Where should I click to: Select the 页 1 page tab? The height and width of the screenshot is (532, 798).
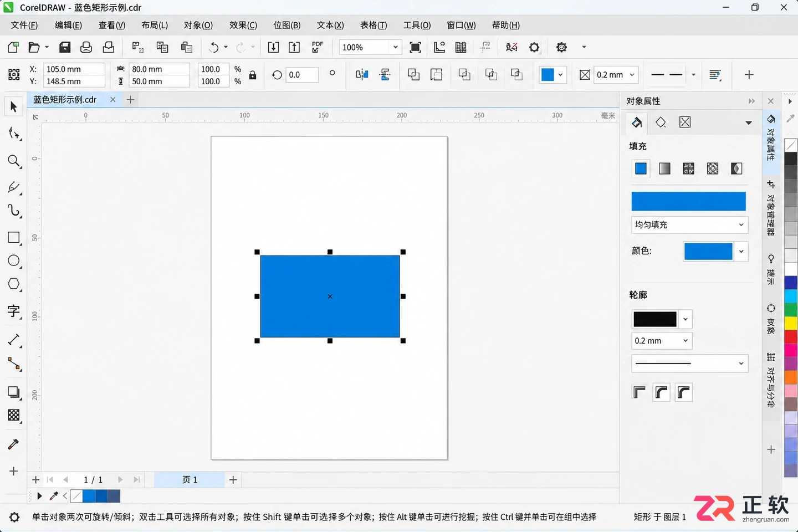(190, 479)
